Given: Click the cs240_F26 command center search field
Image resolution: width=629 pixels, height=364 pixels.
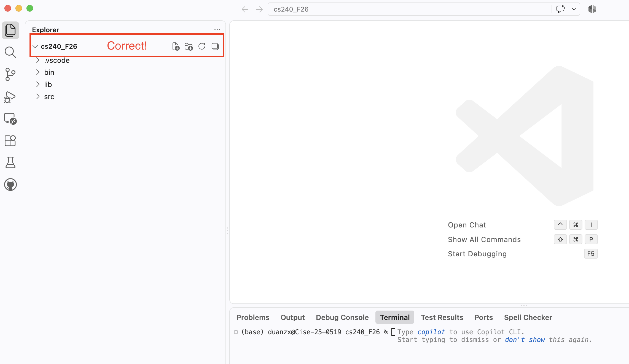Looking at the screenshot, I should point(410,9).
